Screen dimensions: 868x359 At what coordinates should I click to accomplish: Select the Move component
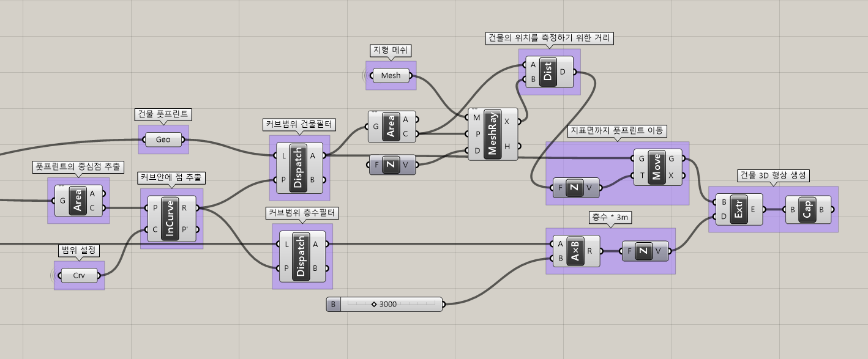(657, 167)
